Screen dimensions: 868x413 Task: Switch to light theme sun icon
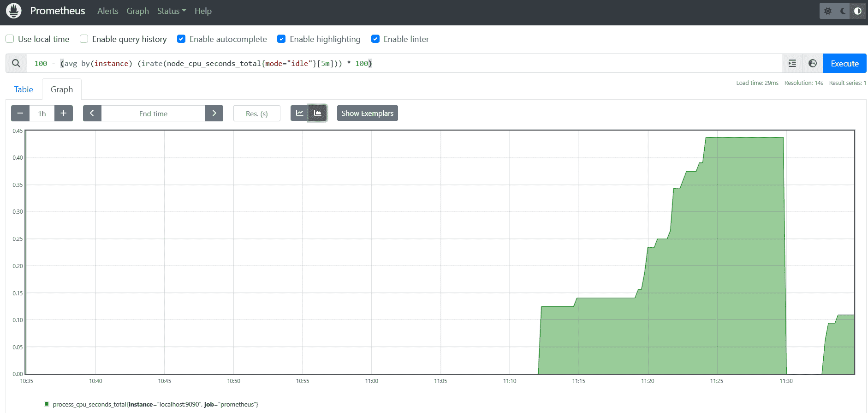[x=828, y=11]
